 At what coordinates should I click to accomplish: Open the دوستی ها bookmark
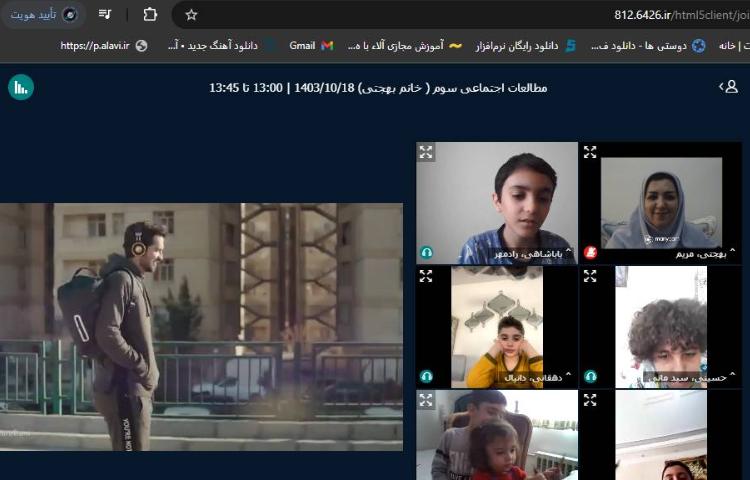click(x=648, y=45)
